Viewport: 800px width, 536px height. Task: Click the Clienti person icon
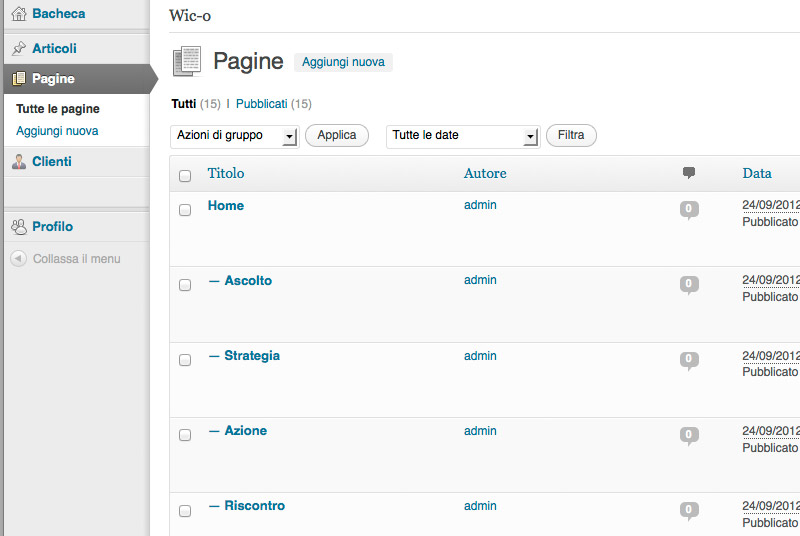coord(19,162)
